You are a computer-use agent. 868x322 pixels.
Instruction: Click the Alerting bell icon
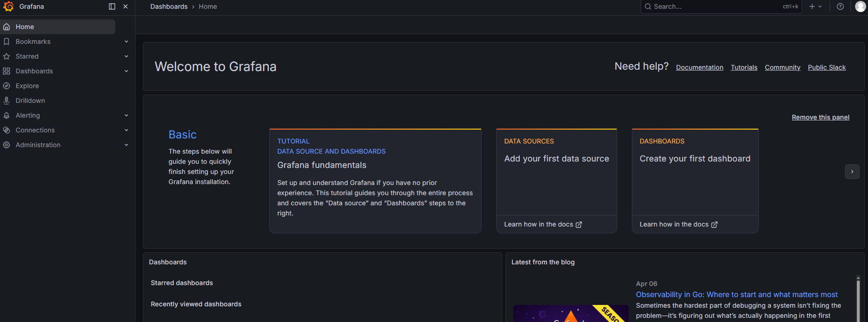(6, 115)
